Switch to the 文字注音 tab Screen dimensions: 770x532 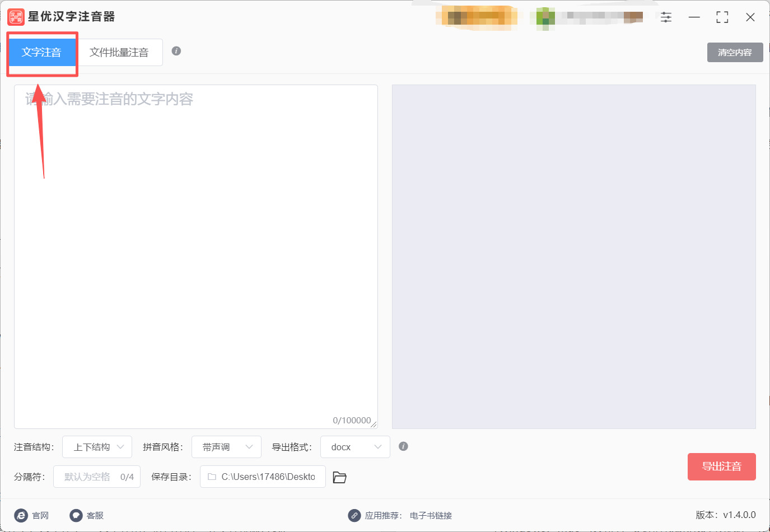(x=42, y=52)
